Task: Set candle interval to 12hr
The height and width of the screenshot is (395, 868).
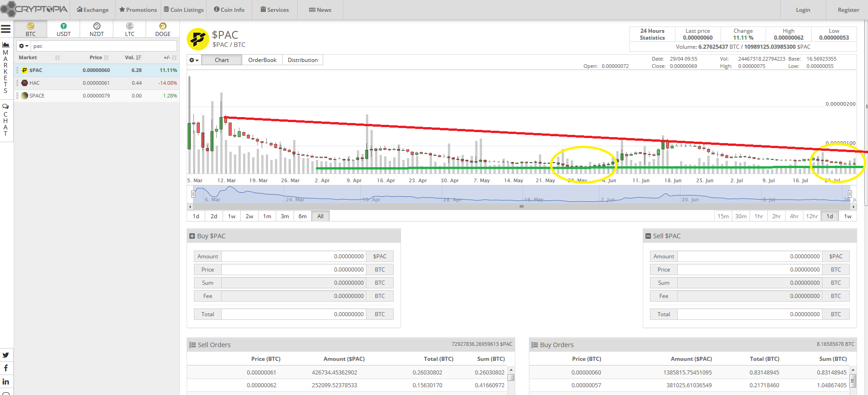Action: pos(812,216)
